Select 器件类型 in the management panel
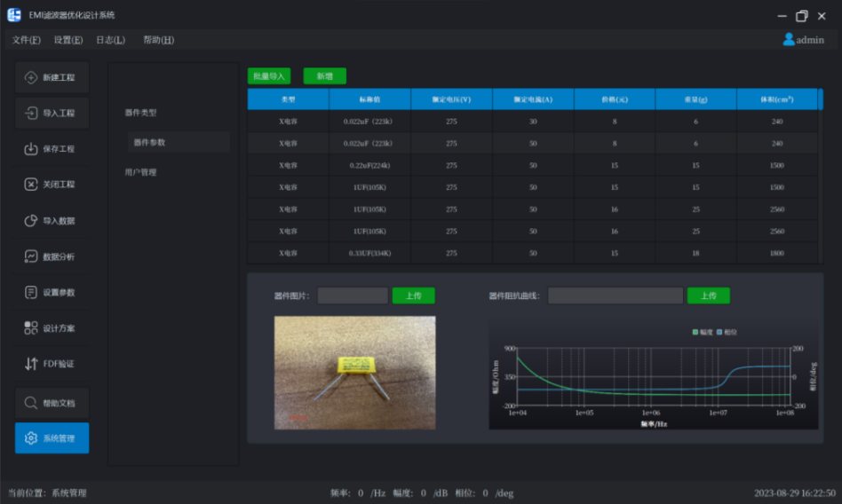The height and width of the screenshot is (504, 842). click(x=140, y=113)
